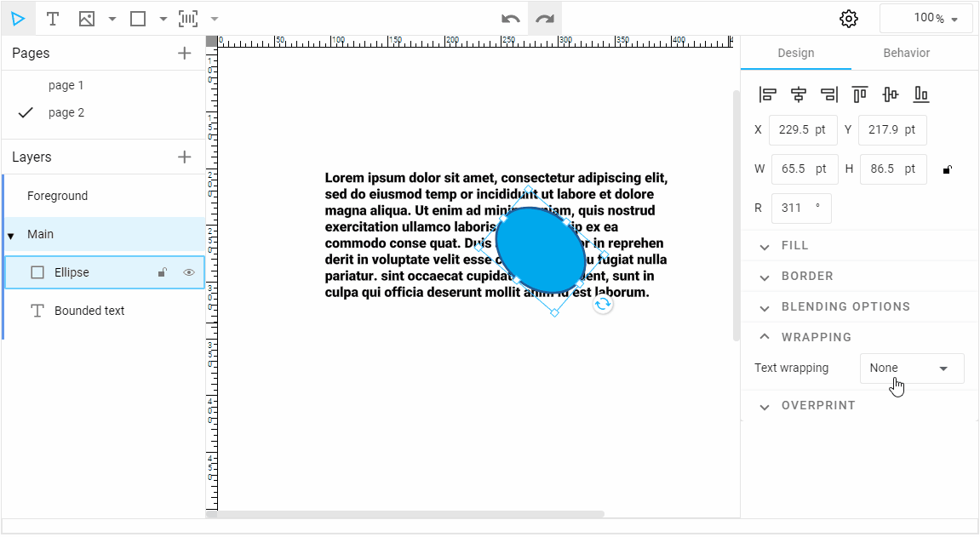Align the ellipse to the left edge
Viewport: 980px width, 537px height.
pos(767,94)
